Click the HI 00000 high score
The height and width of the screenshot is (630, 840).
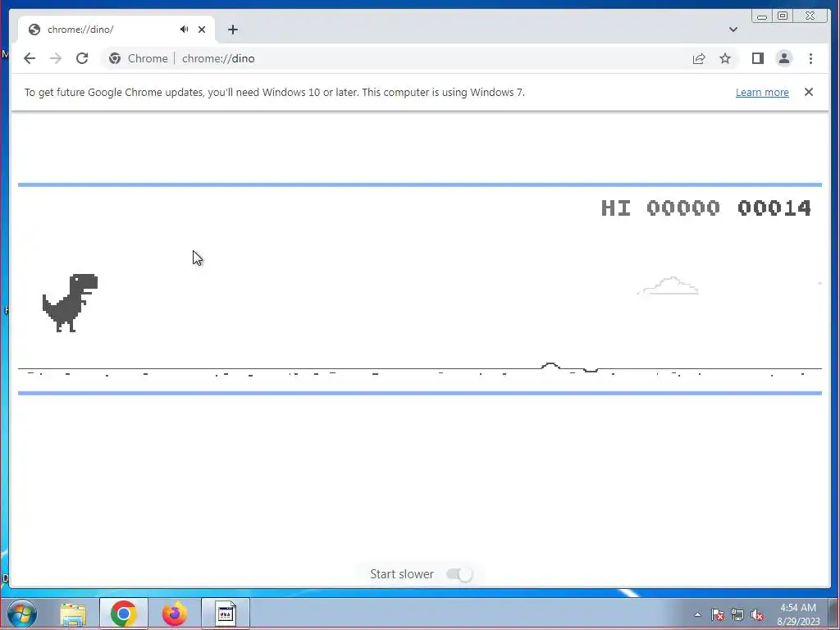coord(660,208)
